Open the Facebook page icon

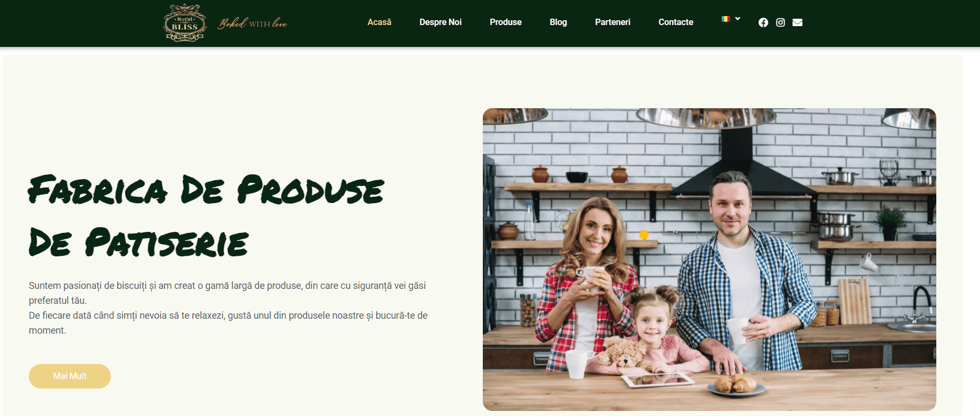click(763, 22)
